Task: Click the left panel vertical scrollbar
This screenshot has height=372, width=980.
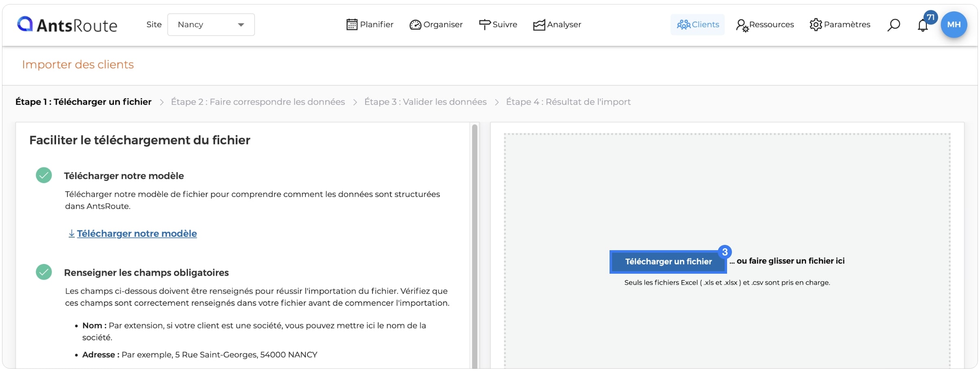Action: [x=475, y=246]
